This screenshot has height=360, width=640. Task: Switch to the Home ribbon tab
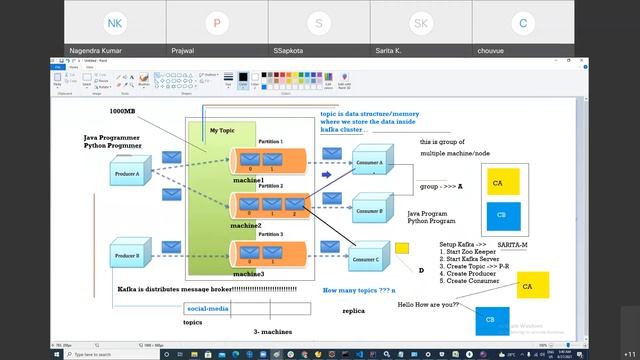(74, 67)
